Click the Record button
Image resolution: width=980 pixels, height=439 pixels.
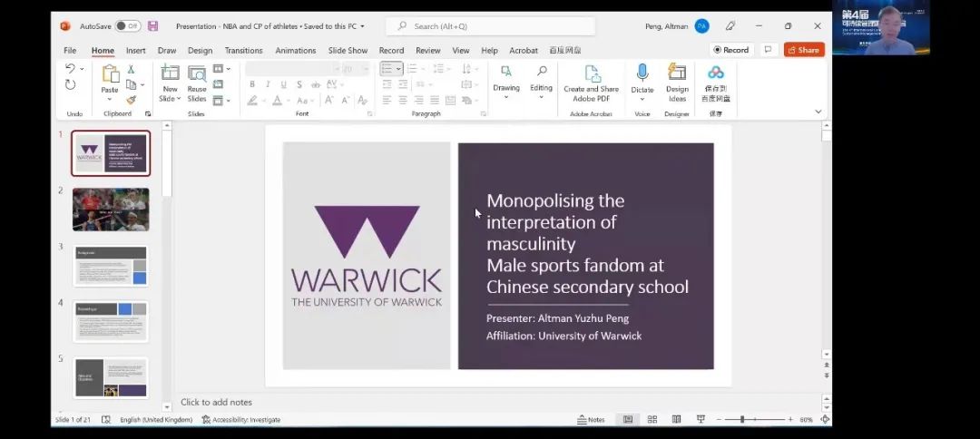click(x=731, y=50)
